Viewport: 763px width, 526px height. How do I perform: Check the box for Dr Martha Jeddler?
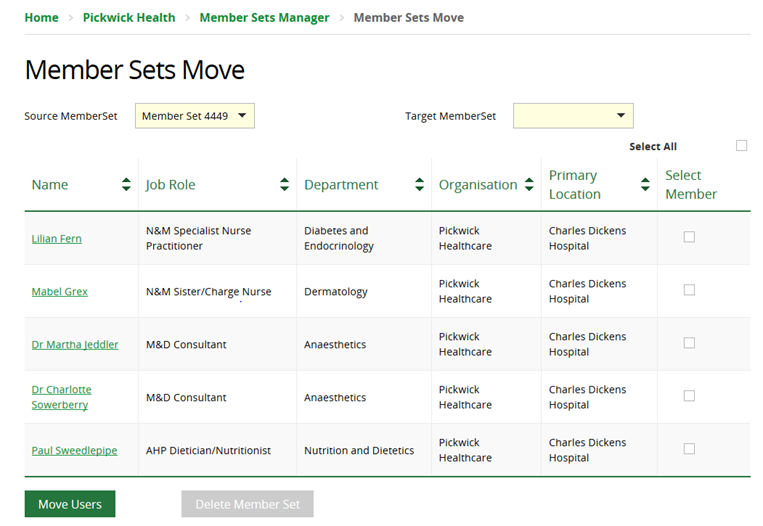coord(689,343)
